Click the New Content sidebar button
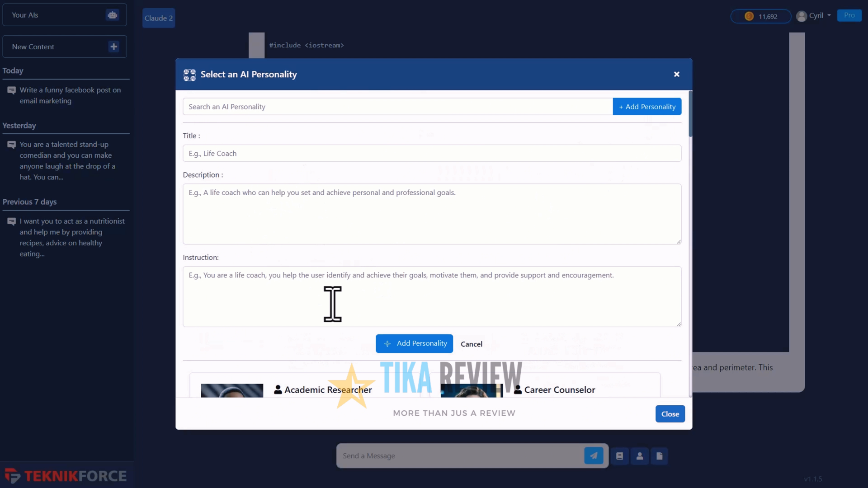This screenshot has height=488, width=868. click(65, 47)
